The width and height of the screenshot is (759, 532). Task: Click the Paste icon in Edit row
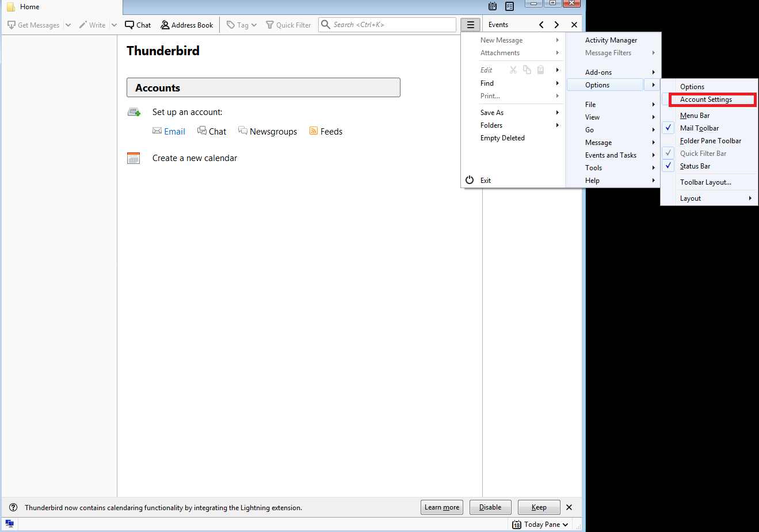tap(541, 70)
